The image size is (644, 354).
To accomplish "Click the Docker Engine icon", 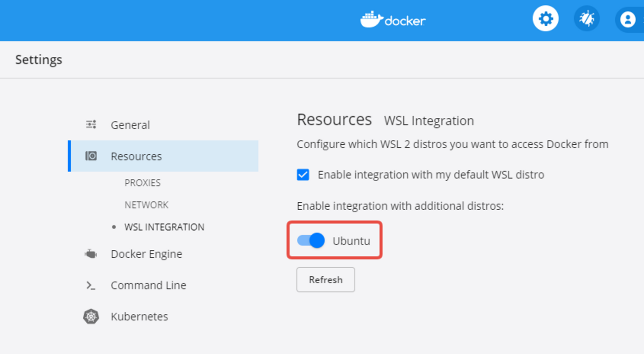I will click(x=91, y=254).
